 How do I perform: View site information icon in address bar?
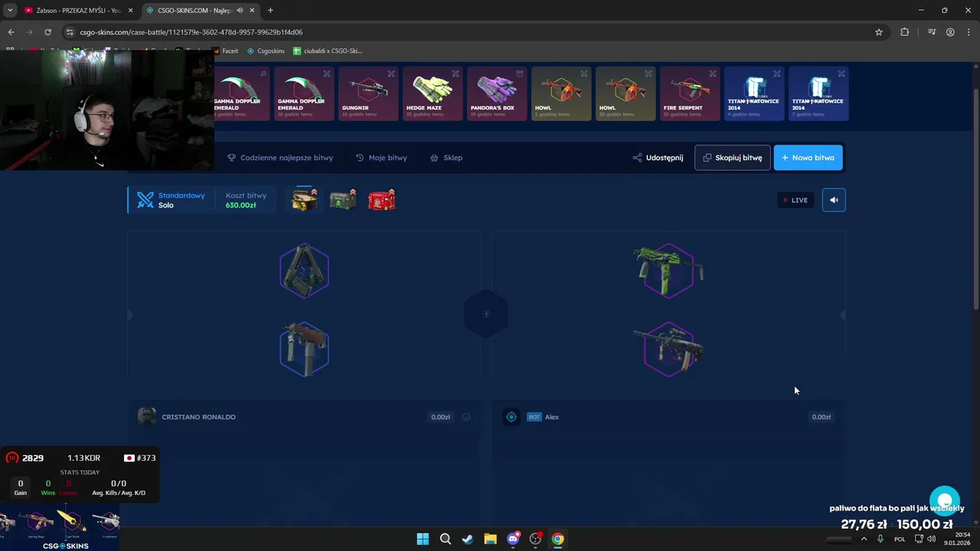tap(70, 32)
